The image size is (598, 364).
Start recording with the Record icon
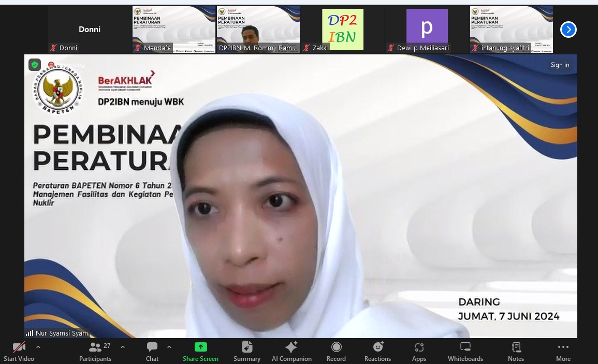(336, 347)
